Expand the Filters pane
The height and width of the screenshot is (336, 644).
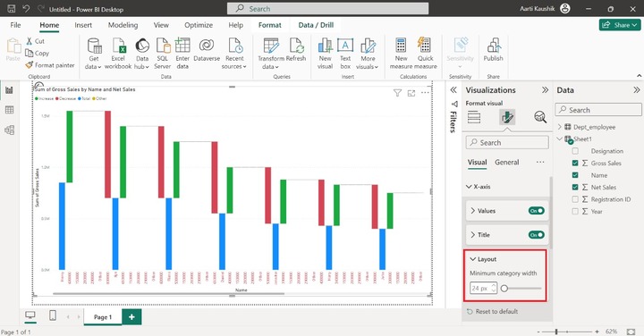453,90
